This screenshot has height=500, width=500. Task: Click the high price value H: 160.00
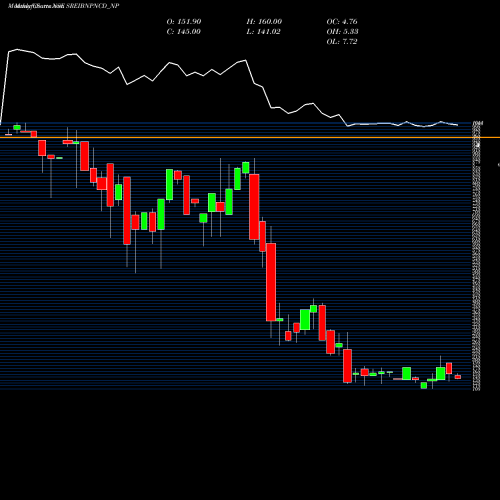pos(264,22)
